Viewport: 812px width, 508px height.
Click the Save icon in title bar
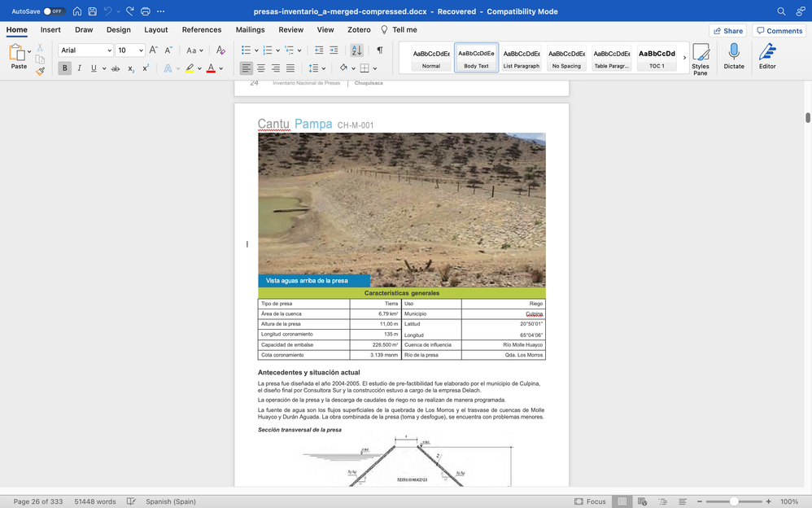pyautogui.click(x=93, y=11)
